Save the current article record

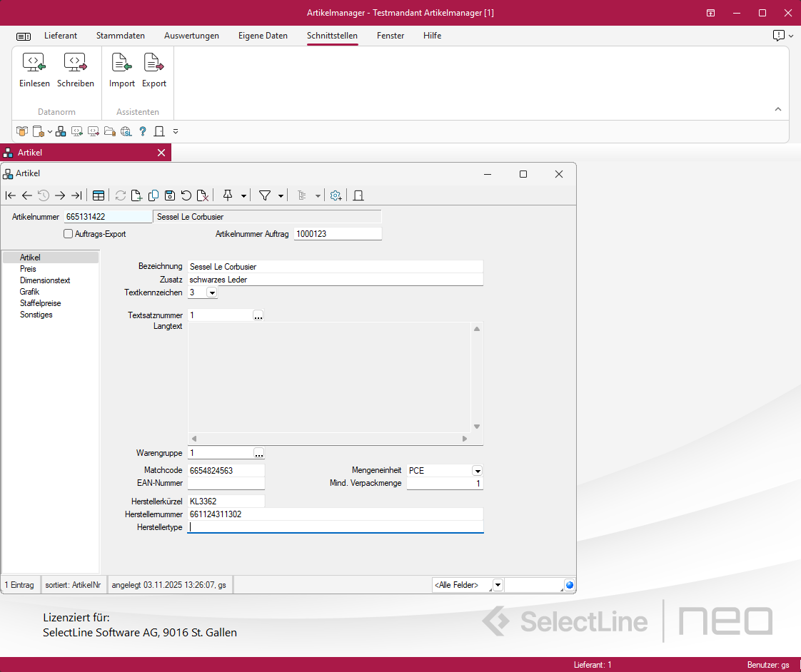170,195
